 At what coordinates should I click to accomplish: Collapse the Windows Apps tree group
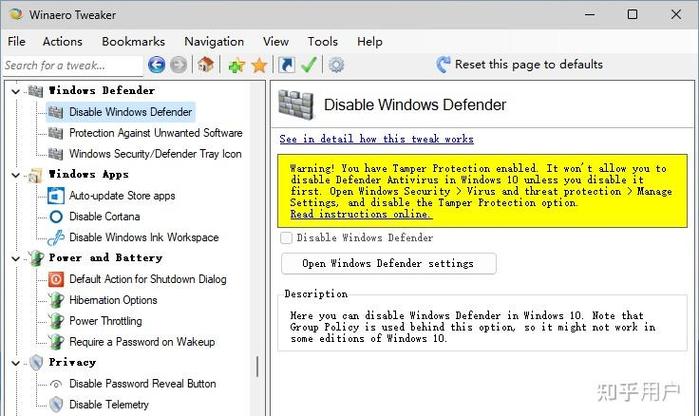16,175
